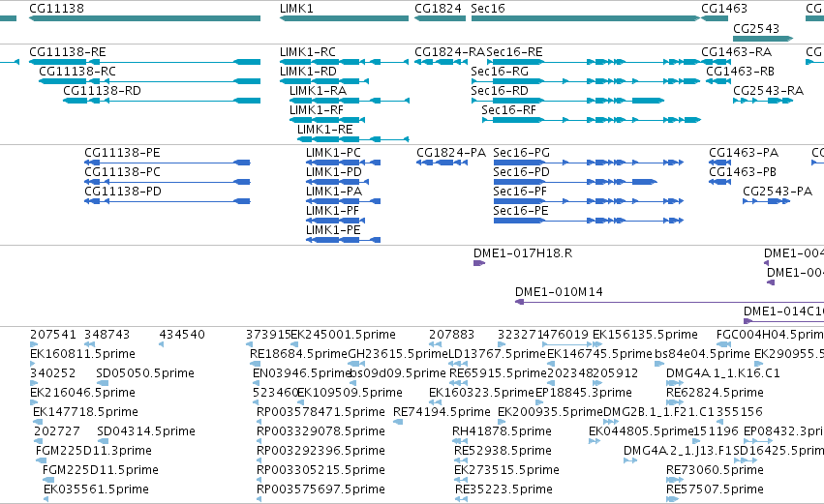Click EST RE73060.5prime label
This screenshot has height=504, width=824.
pyautogui.click(x=715, y=470)
